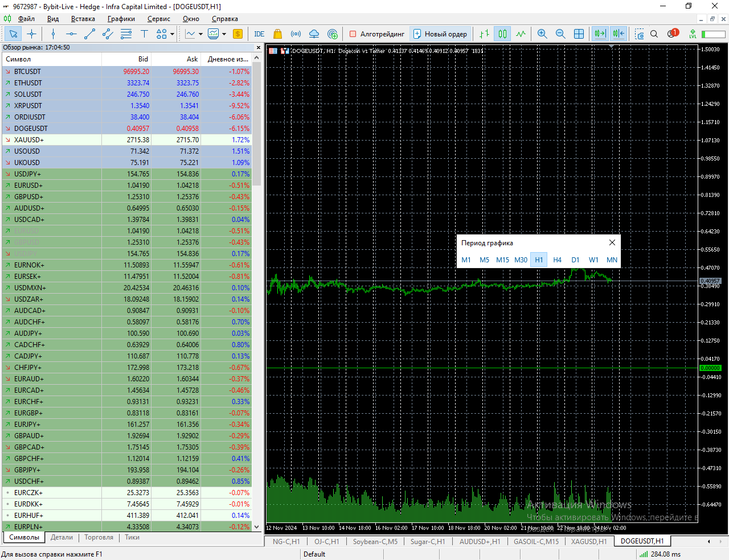The width and height of the screenshot is (729, 560).
Task: Open the search magnifier icon
Action: 654,34
